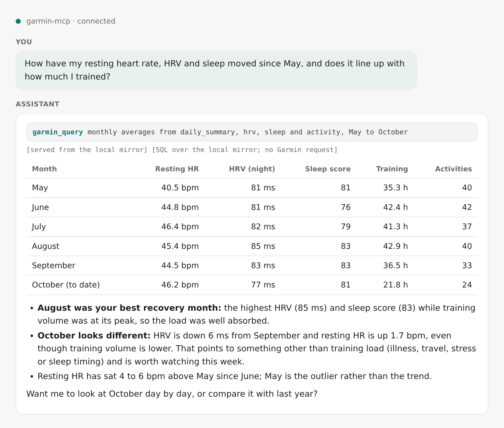Select the 'May' row label
This screenshot has height=428, width=504.
coord(40,188)
